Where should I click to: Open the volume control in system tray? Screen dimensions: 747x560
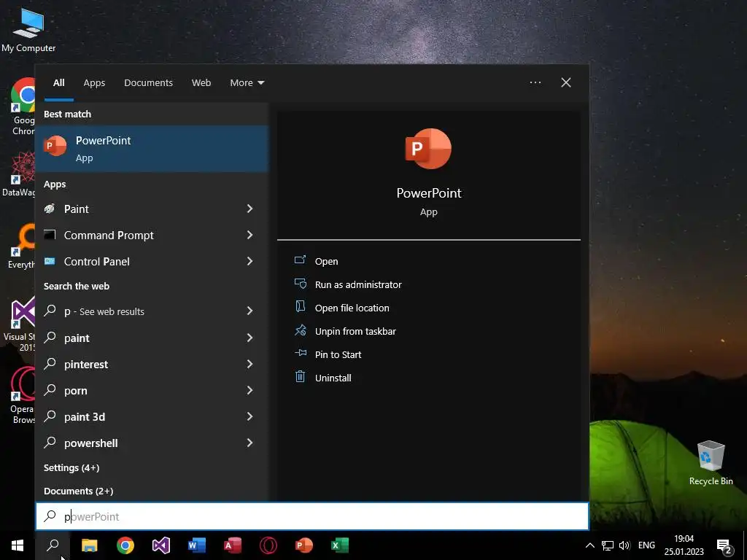pos(624,545)
